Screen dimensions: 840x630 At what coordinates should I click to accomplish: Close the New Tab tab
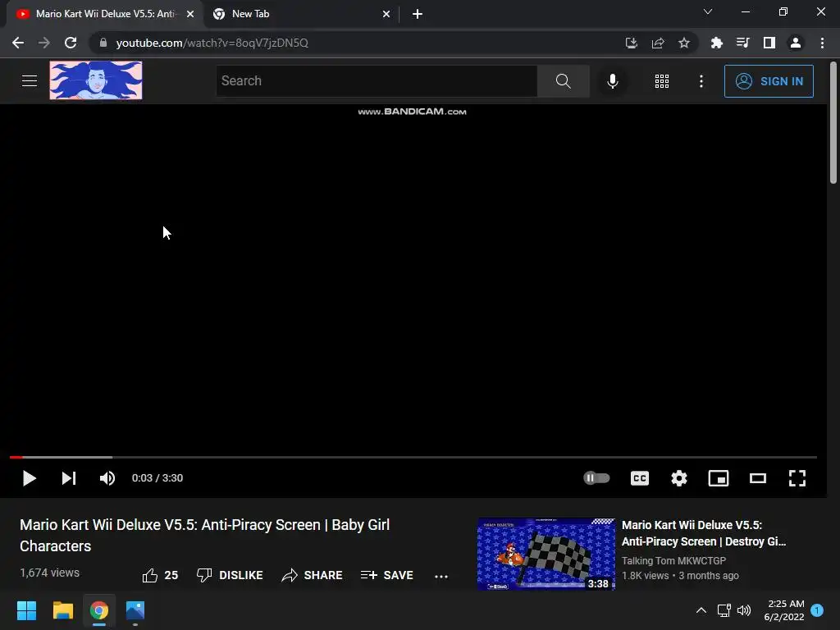click(386, 14)
